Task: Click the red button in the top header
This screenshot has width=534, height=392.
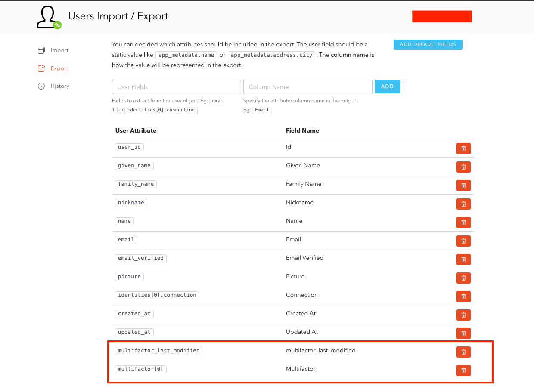Action: tap(442, 16)
